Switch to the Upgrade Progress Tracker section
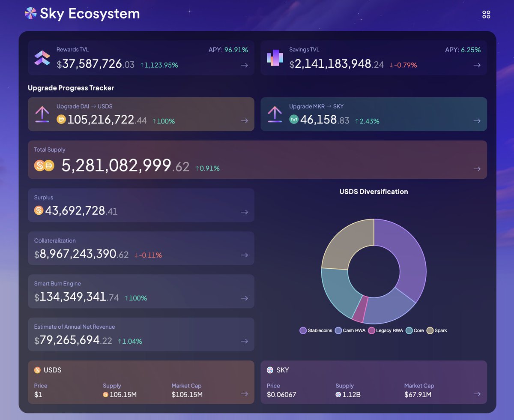 click(71, 88)
